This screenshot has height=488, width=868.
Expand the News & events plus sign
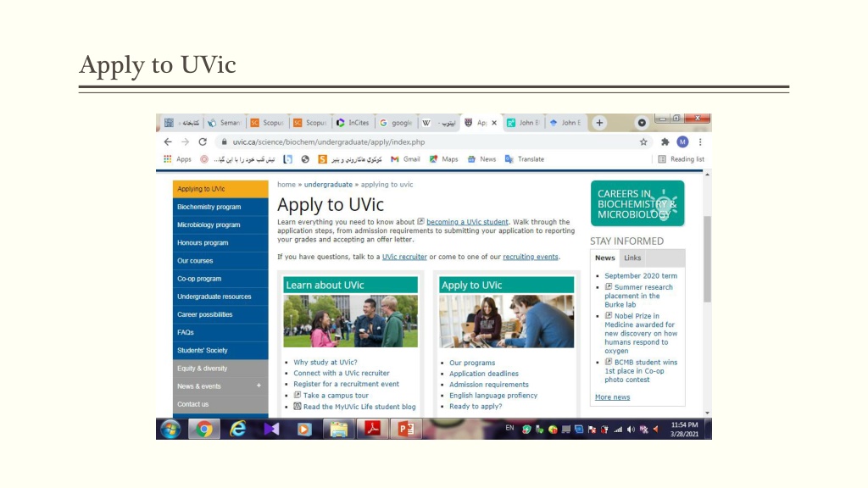coord(259,385)
